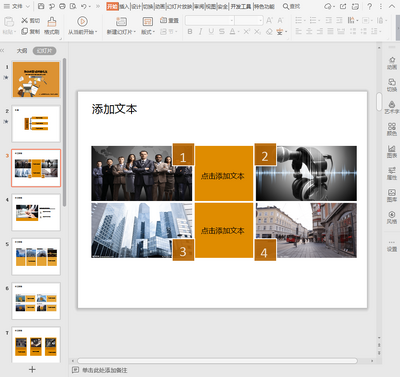Open the slide layout (版式) icon

(148, 22)
